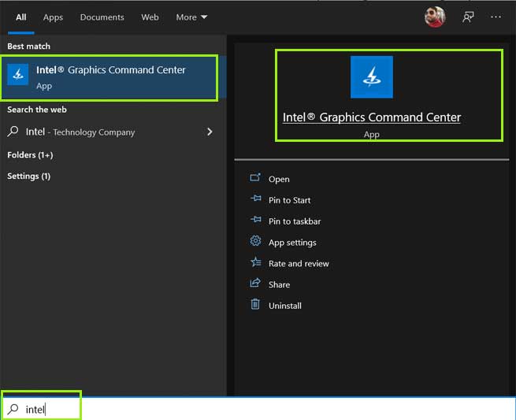516x420 pixels.
Task: Select the Web search tab
Action: click(x=150, y=17)
